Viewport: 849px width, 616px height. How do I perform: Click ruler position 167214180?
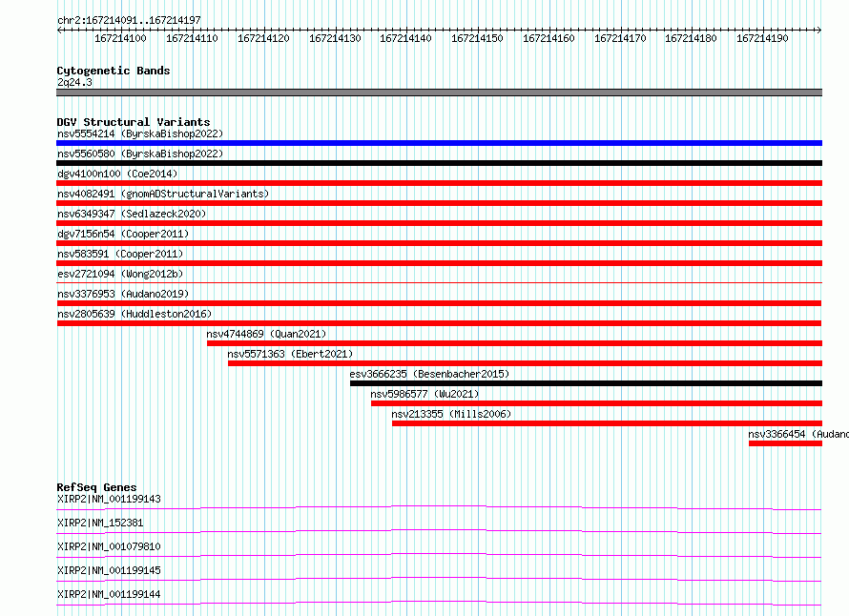[691, 38]
